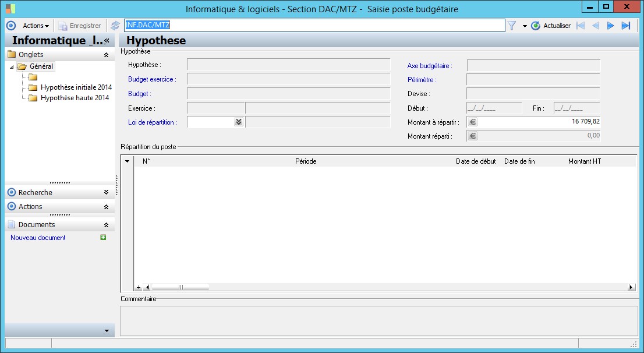The height and width of the screenshot is (353, 644).
Task: Sort by N° column header
Action: 146,161
